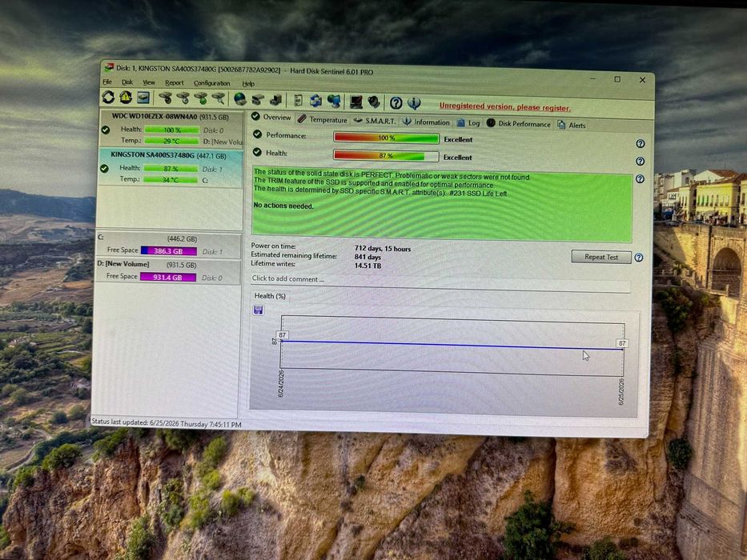
Task: Click the blue info bubble toolbar icon
Action: [x=414, y=103]
